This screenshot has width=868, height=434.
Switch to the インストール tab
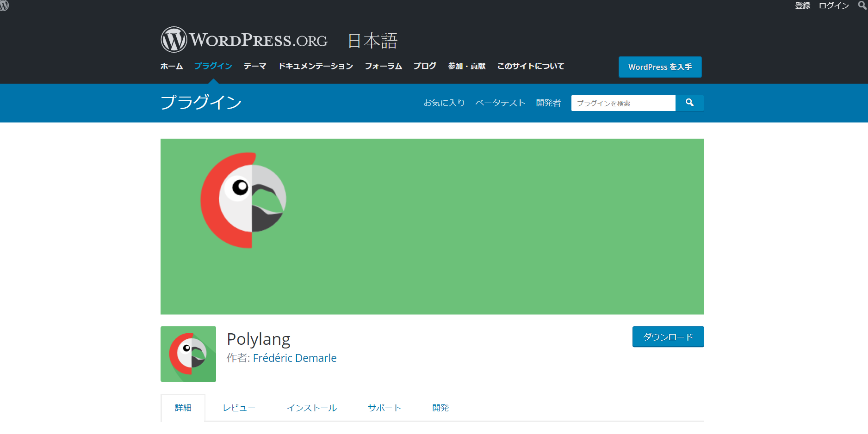tap(311, 408)
